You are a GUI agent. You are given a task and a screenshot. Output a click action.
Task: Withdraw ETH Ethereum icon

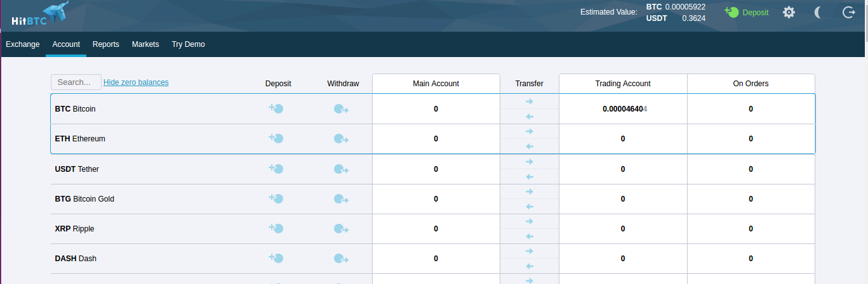click(341, 139)
